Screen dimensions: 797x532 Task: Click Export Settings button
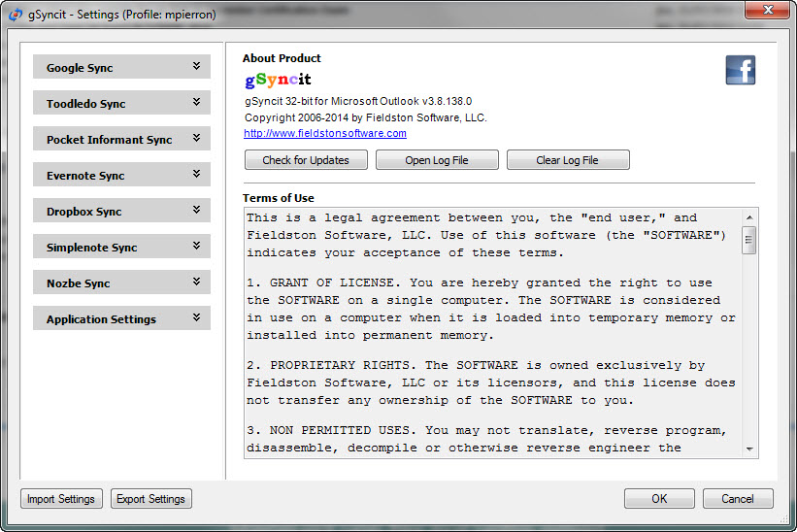point(151,499)
